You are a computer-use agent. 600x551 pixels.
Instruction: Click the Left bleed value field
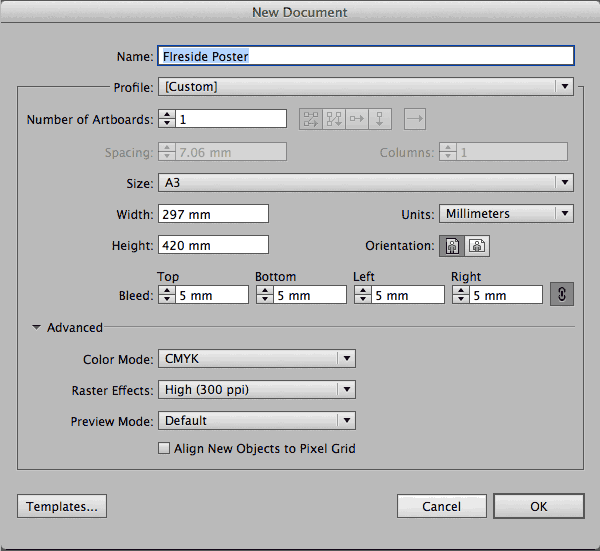click(408, 295)
